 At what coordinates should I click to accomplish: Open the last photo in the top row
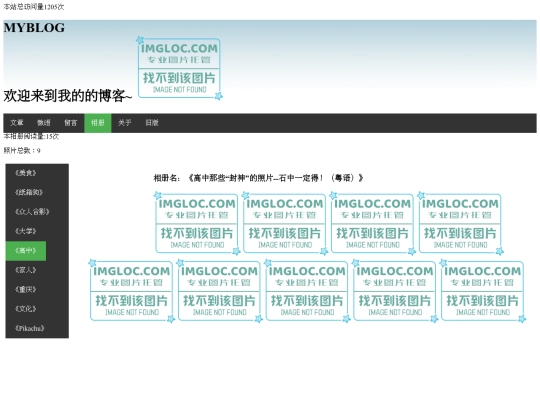pyautogui.click(x=460, y=224)
